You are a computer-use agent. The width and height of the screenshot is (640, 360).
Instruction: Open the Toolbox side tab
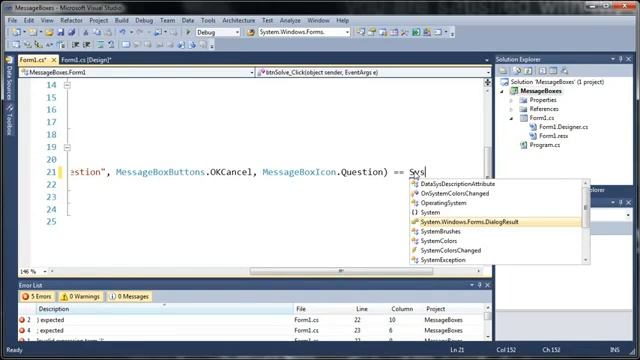pos(9,120)
